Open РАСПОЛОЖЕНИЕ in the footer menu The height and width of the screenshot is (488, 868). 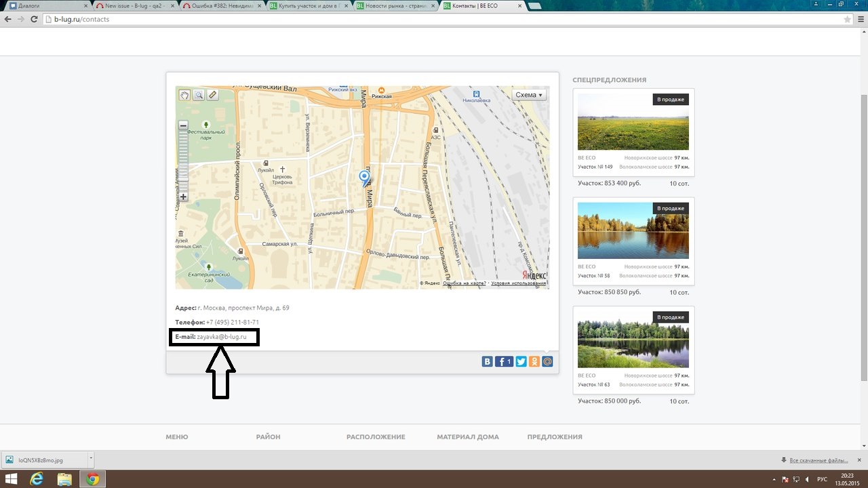click(x=376, y=437)
